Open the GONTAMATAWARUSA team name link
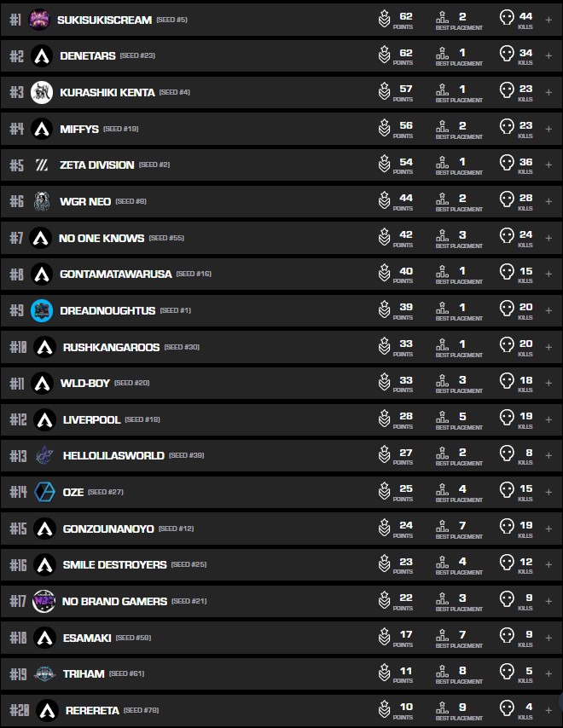Screen dimensions: 563x728 [116, 274]
